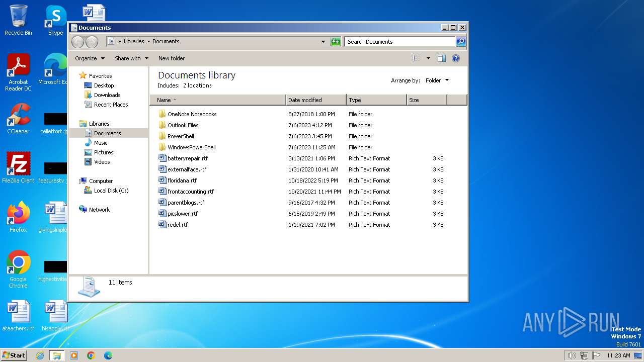Click the Back navigation arrow button
This screenshot has width=644, height=362.
[77, 42]
